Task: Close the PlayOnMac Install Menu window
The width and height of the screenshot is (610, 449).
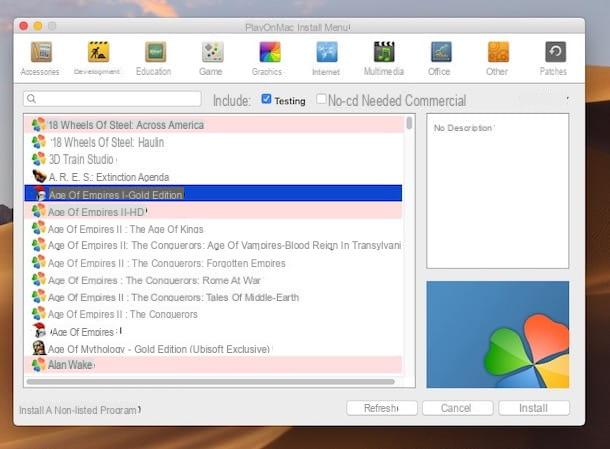Action: (24, 26)
